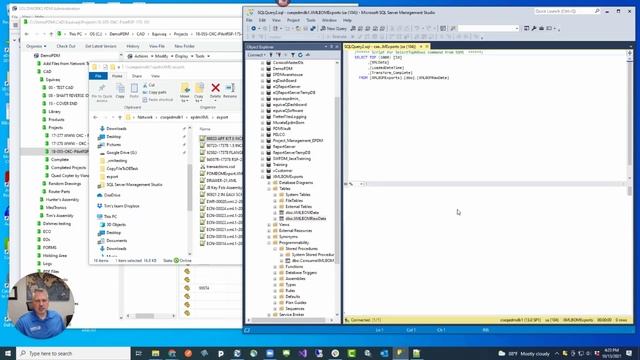Open the Project menu in SSMS

pos(293,20)
